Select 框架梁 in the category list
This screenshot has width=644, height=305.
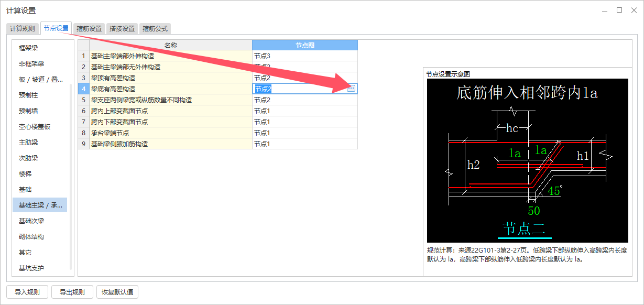40,48
